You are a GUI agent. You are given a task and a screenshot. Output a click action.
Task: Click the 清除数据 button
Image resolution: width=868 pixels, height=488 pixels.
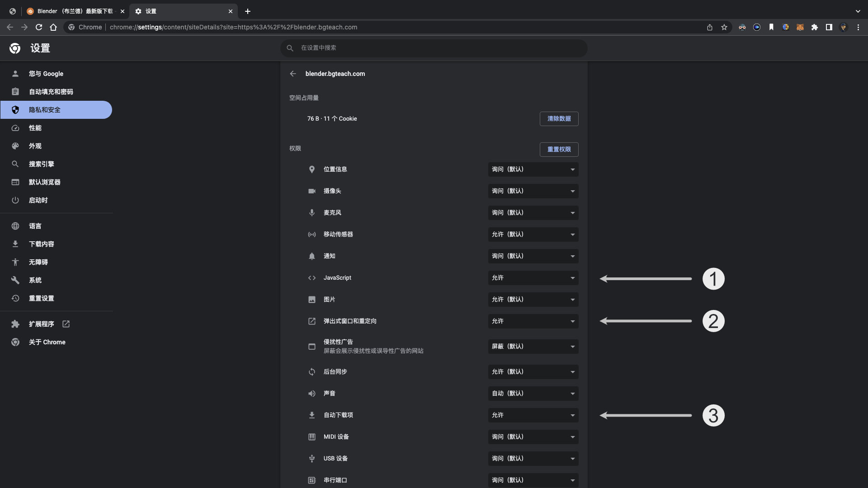(559, 119)
